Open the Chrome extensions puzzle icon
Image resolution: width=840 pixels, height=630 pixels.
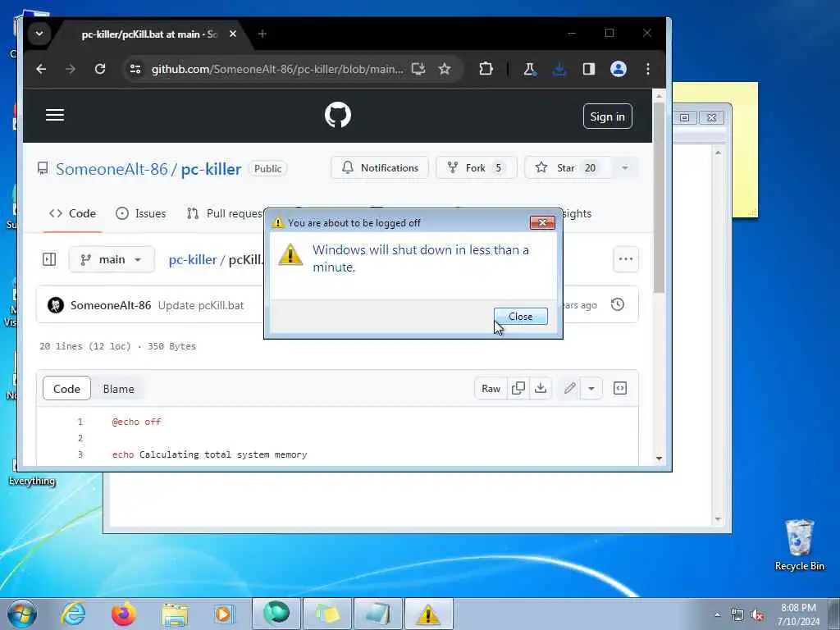[x=486, y=69]
